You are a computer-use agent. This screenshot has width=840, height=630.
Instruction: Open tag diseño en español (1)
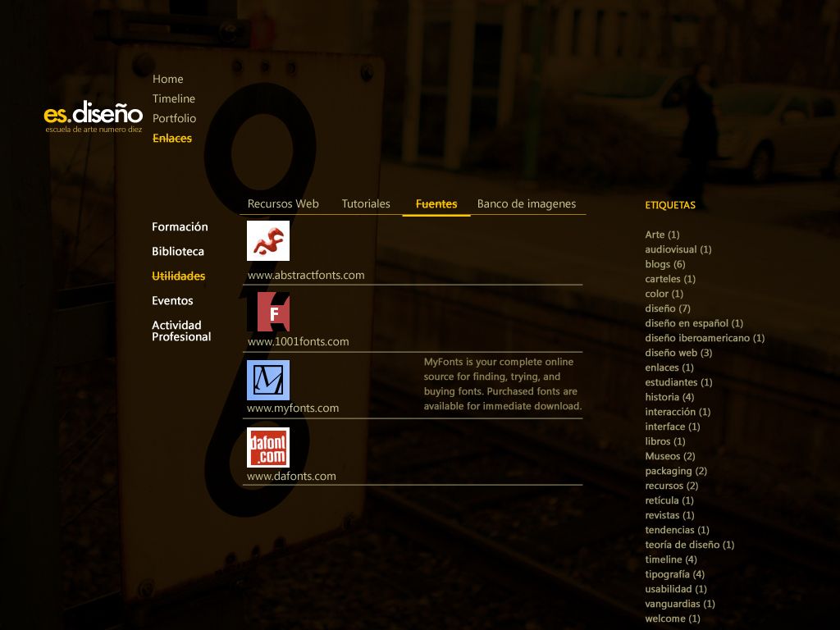[694, 323]
